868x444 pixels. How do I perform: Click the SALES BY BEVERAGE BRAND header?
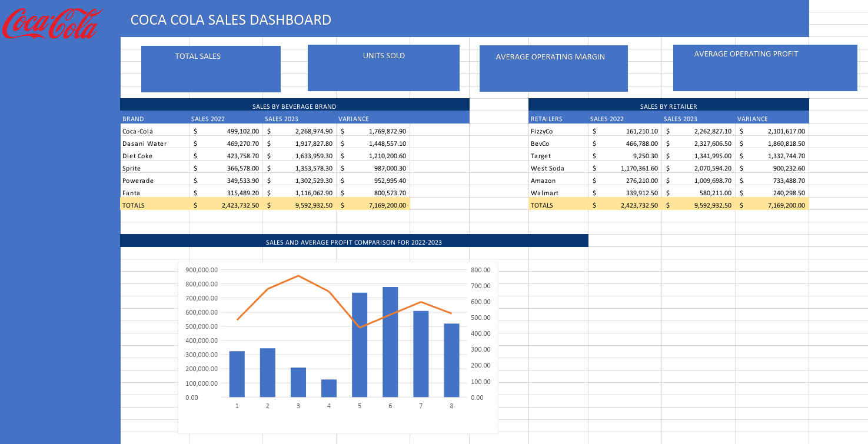[x=294, y=106]
